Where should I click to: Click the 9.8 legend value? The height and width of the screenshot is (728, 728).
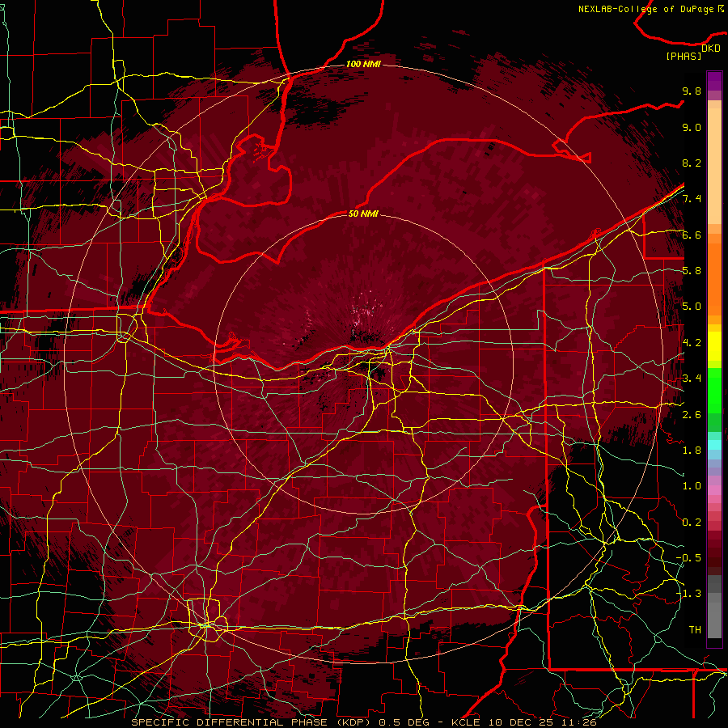[x=692, y=91]
